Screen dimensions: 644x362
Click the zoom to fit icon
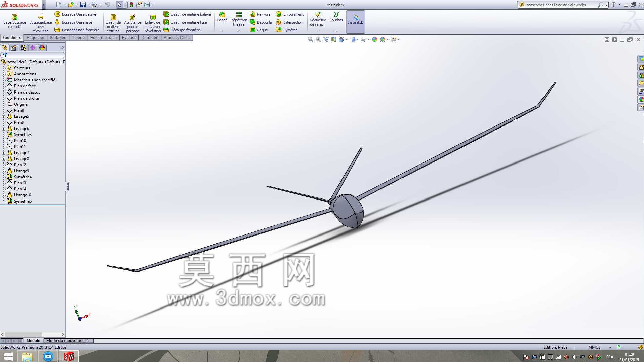point(310,39)
